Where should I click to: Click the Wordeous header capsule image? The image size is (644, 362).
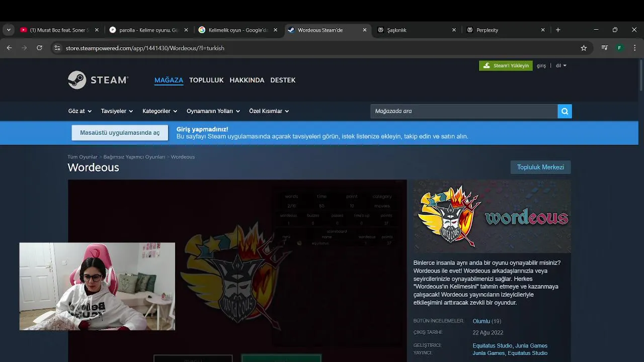(x=492, y=216)
